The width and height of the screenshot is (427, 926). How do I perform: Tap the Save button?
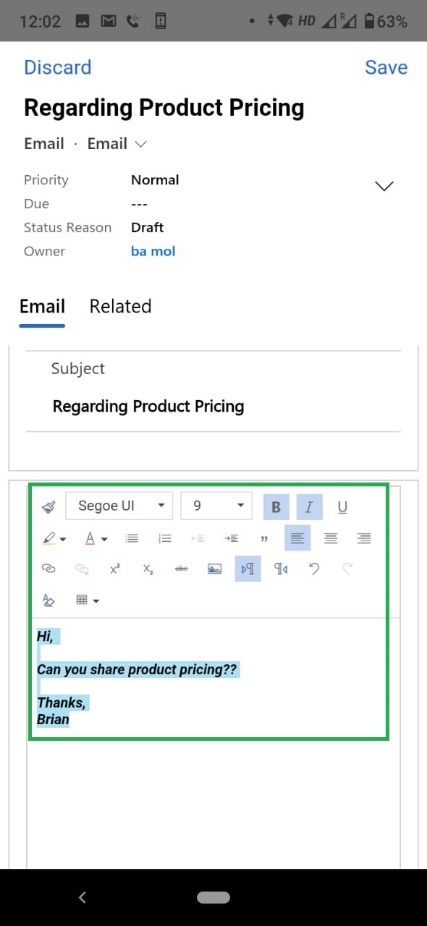point(386,67)
